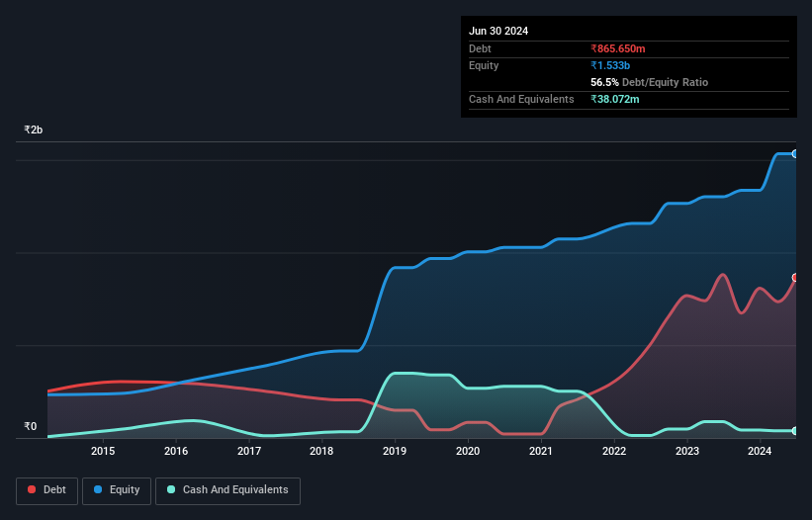Toggle the Debt series legend button

46,490
